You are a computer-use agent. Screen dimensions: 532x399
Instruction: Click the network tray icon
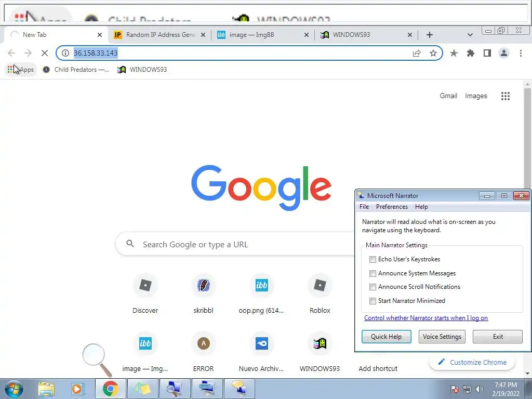point(467,390)
